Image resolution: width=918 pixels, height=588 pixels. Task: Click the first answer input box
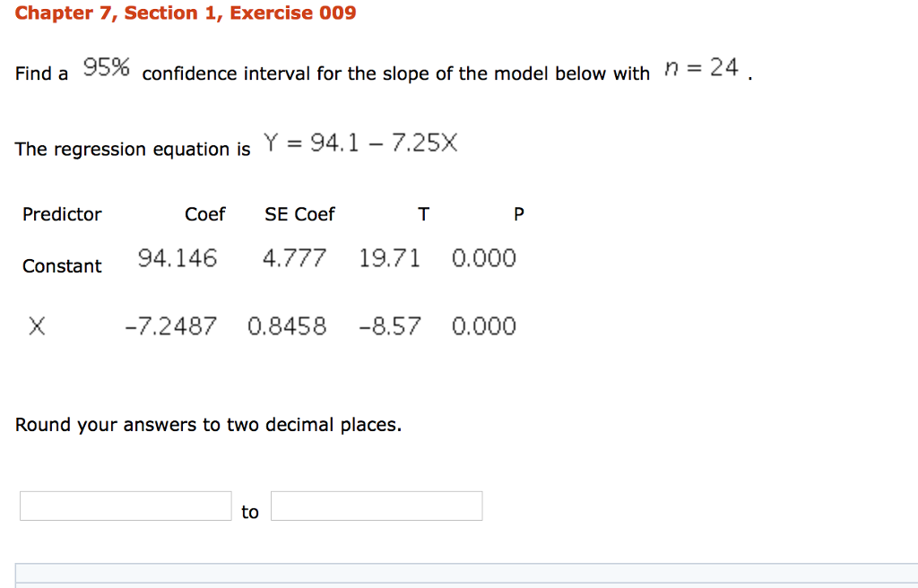tap(126, 506)
